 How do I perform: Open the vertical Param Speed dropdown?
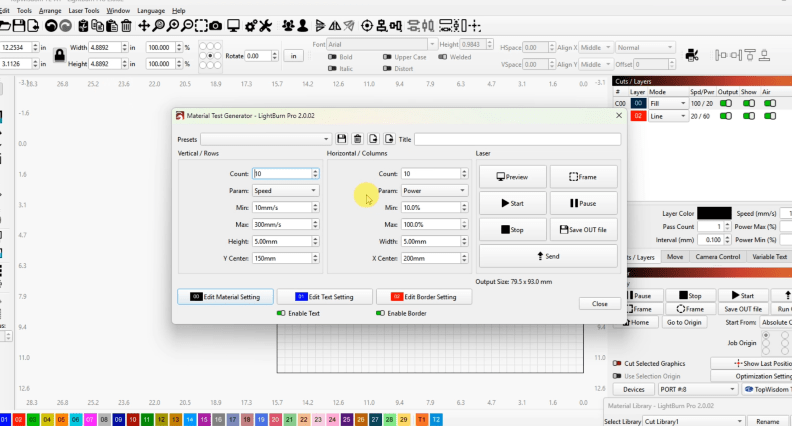tap(285, 190)
